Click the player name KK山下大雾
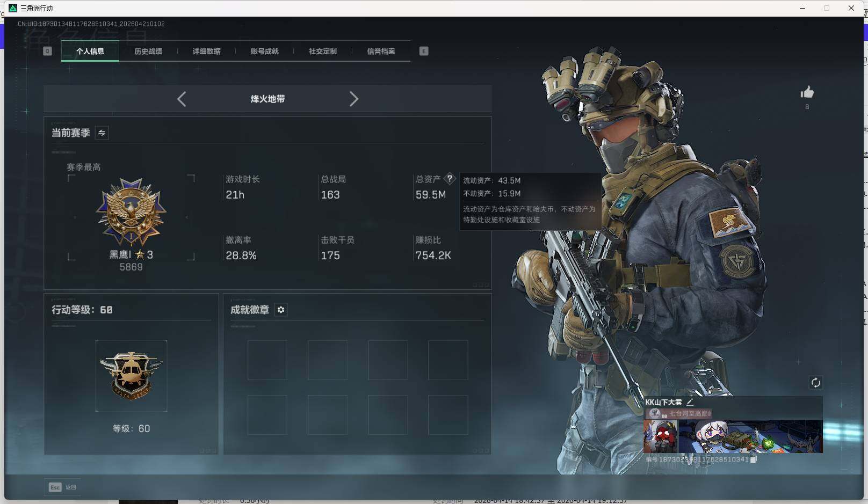This screenshot has height=504, width=868. tap(663, 402)
